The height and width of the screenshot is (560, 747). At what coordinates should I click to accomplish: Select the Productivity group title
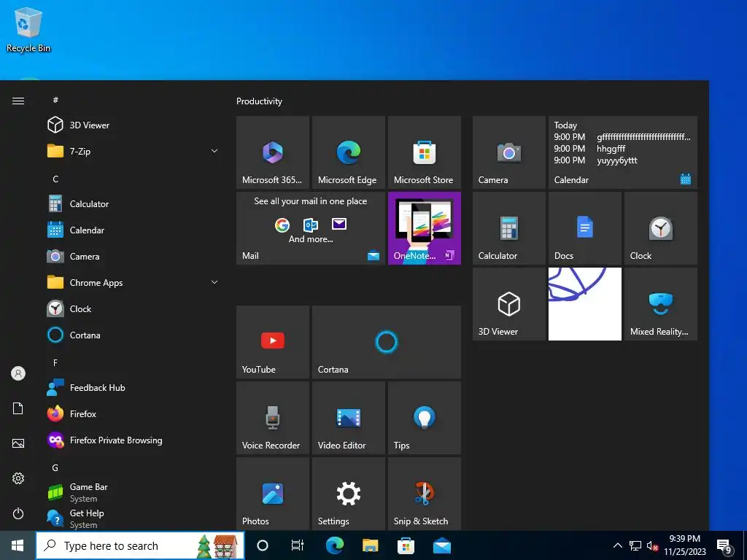[259, 101]
